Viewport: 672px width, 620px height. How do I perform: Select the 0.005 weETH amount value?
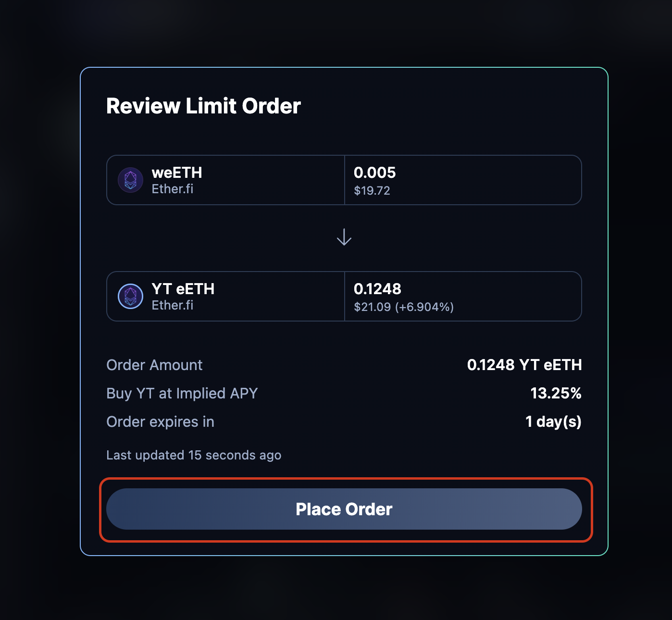point(375,173)
